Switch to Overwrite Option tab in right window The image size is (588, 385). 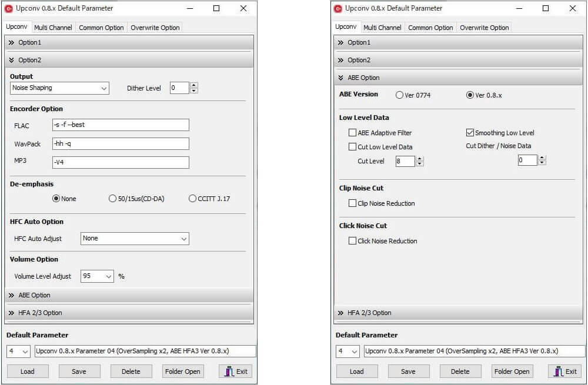[484, 28]
